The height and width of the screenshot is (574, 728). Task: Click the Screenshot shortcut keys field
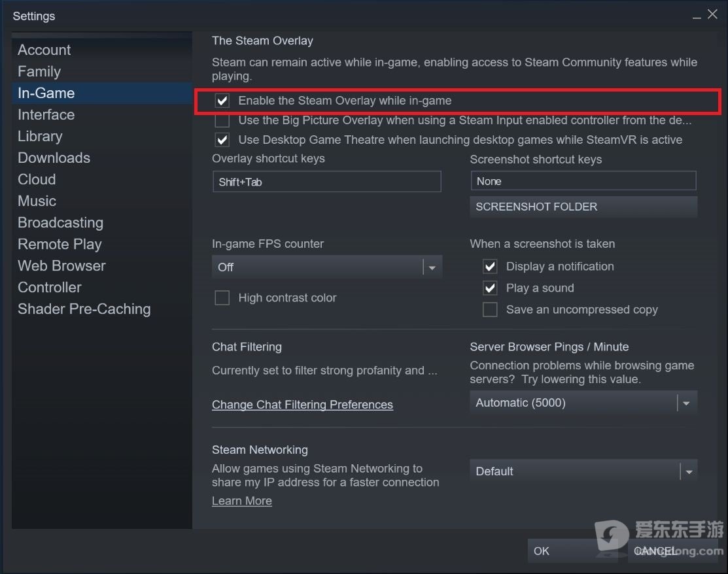tap(583, 181)
